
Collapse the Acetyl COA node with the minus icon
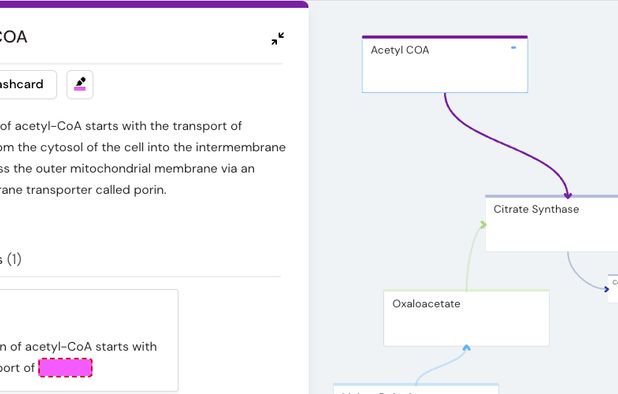(513, 48)
